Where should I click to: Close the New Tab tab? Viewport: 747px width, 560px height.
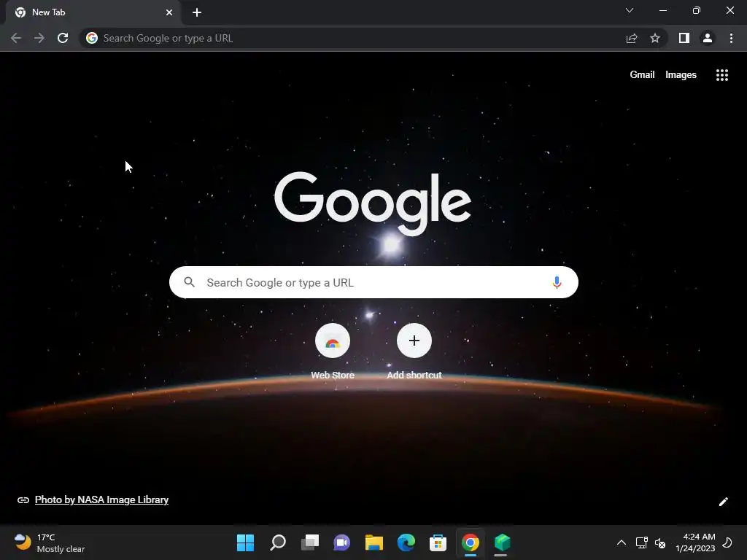169,12
